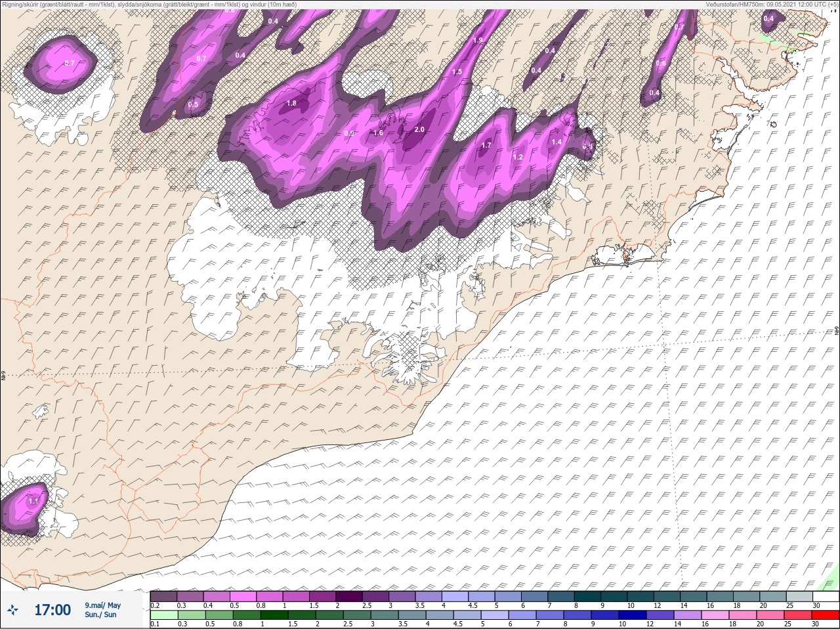Click the 1.9 precipitation value on the map
This screenshot has height=629, width=840.
coord(478,41)
